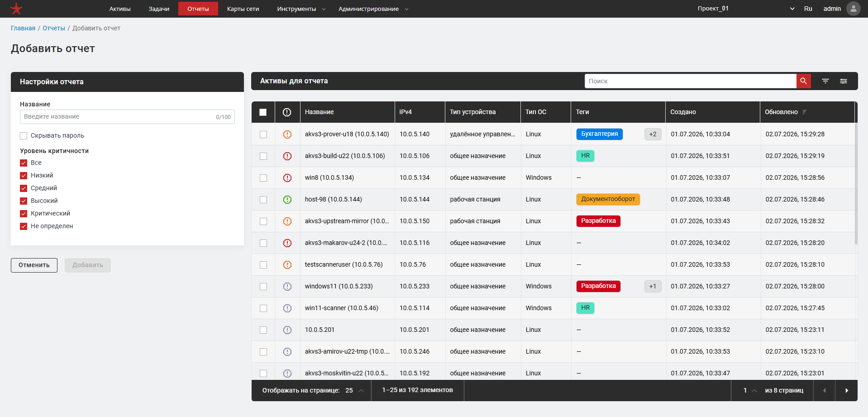Go to previous page arrow

coord(825,390)
